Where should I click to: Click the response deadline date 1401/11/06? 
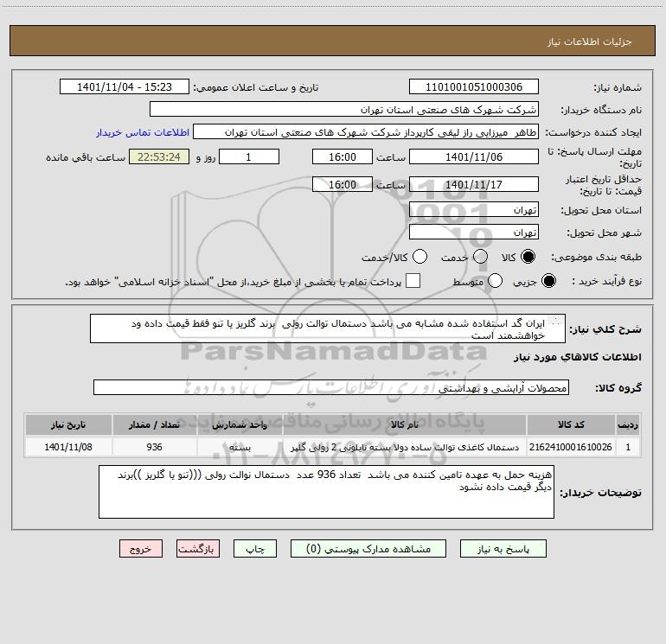click(474, 156)
